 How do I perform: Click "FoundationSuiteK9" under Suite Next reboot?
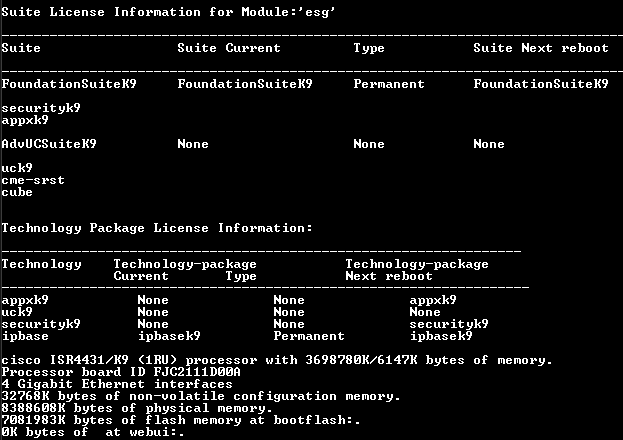click(x=541, y=84)
